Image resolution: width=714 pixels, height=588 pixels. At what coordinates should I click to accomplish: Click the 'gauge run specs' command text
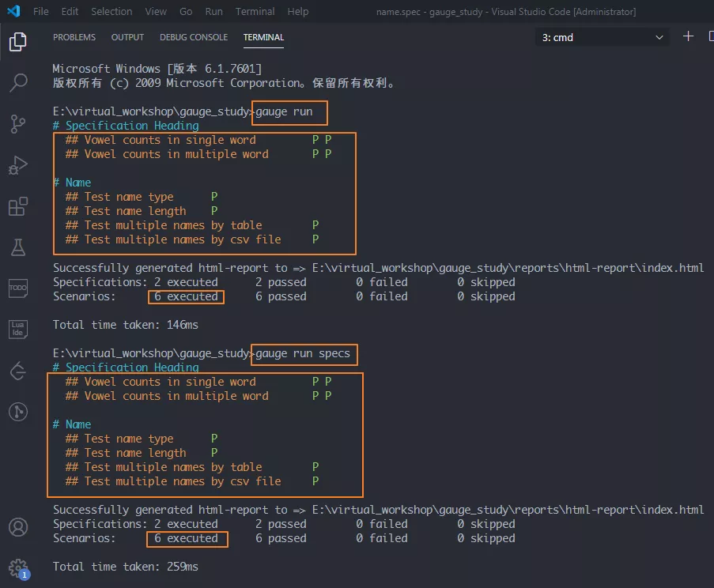(303, 353)
